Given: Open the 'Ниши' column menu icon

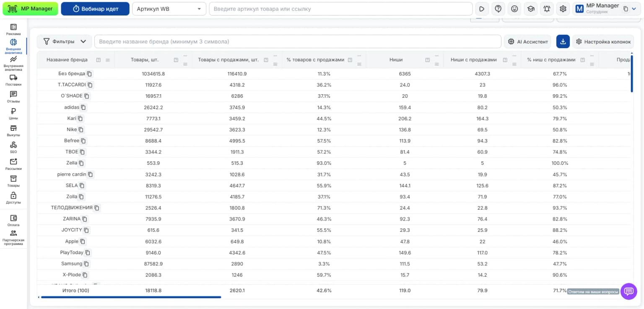Looking at the screenshot, I should click(437, 64).
